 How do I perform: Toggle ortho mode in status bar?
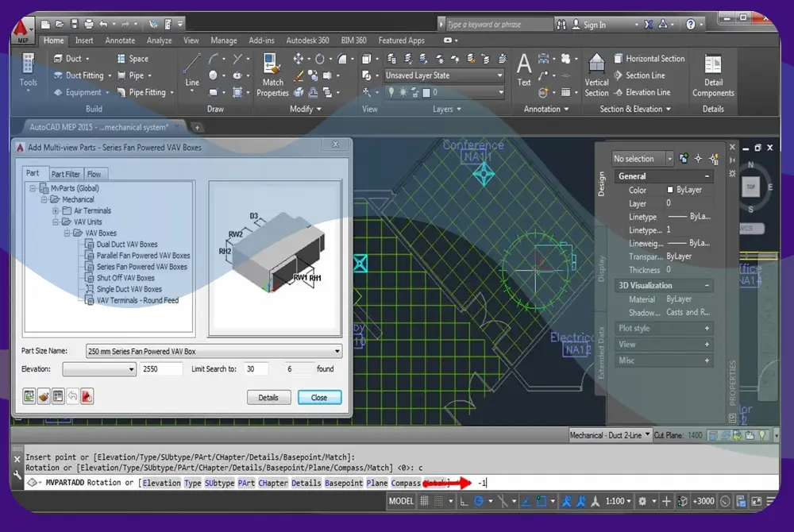(x=464, y=501)
